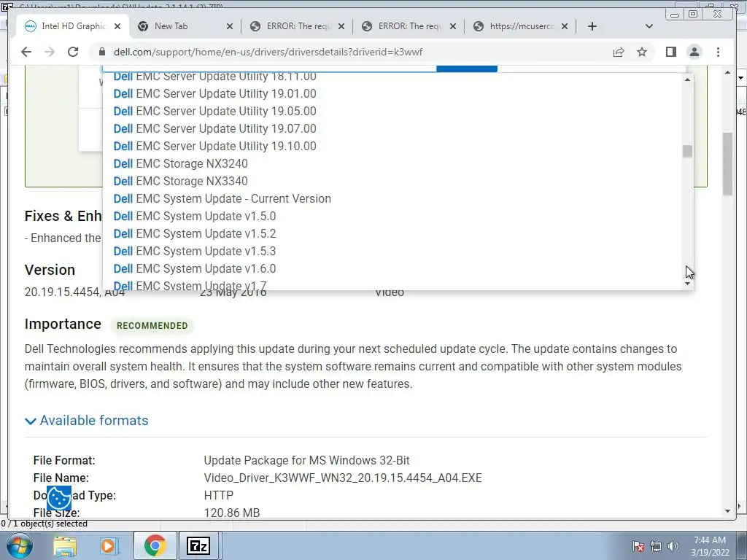Close the Intel HD Graphics tab
The width and height of the screenshot is (747, 560).
117,26
